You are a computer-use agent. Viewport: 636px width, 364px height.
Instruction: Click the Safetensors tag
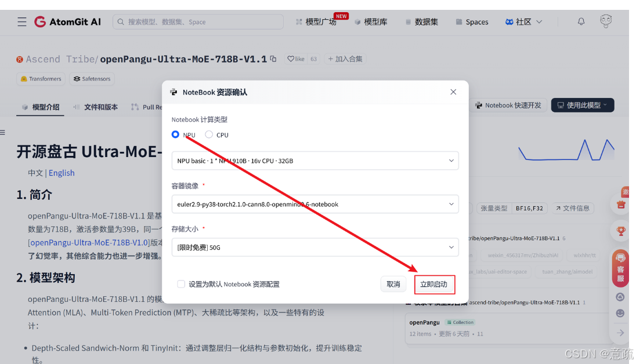tap(92, 79)
